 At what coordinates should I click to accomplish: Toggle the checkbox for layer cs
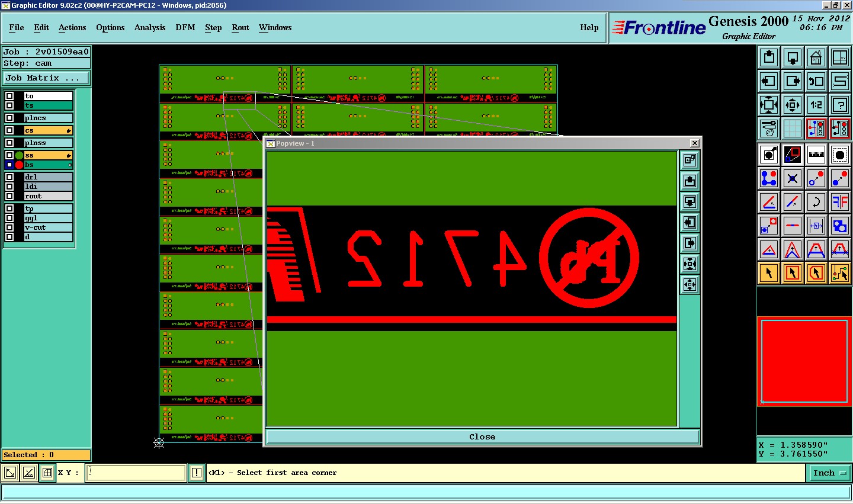tap(9, 130)
